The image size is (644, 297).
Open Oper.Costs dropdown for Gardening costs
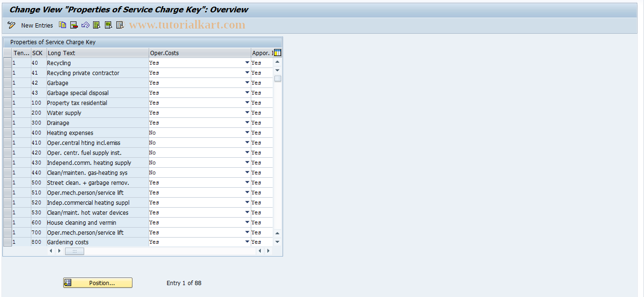coord(246,242)
